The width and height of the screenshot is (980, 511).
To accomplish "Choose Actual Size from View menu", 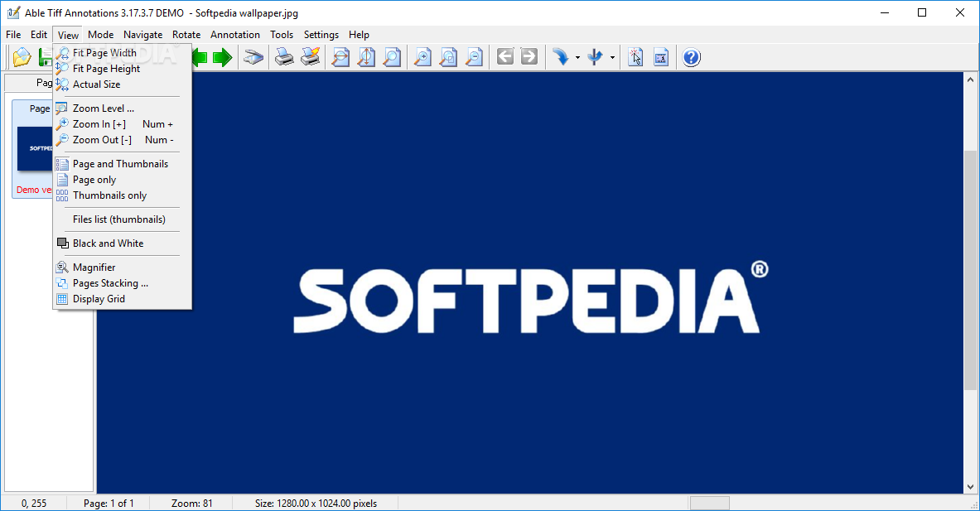I will pyautogui.click(x=122, y=84).
